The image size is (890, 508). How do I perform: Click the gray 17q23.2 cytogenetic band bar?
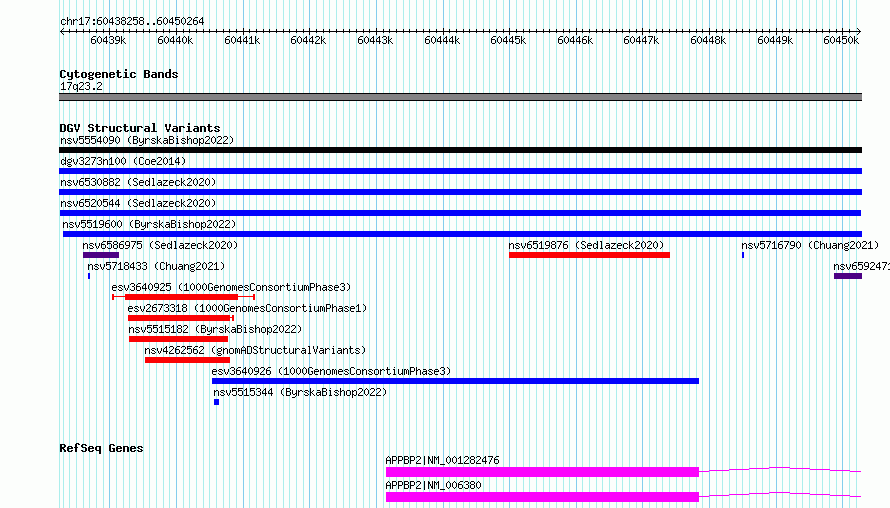(460, 97)
